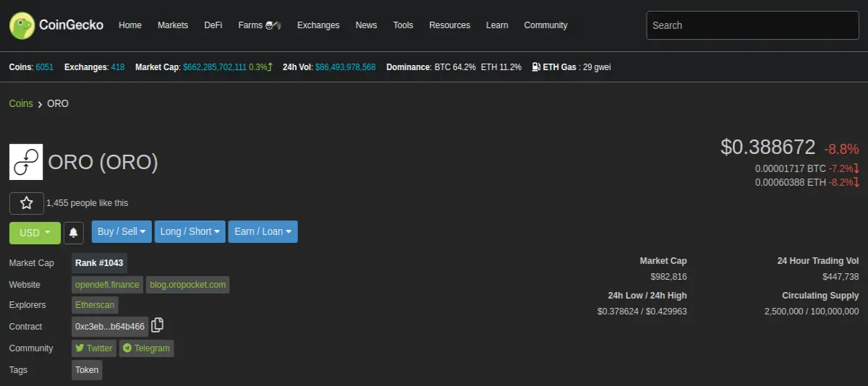Click the ETH Gas pump icon
The width and height of the screenshot is (868, 386).
[x=536, y=67]
